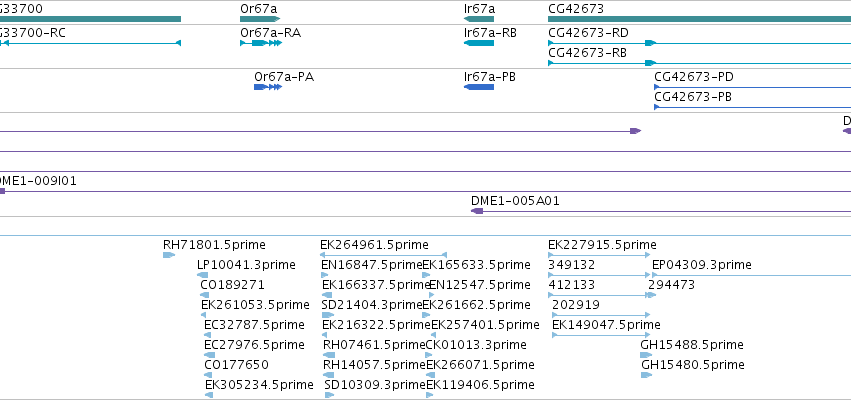The width and height of the screenshot is (851, 400).
Task: Click LP10041.3prime EST glyph
Action: pyautogui.click(x=202, y=275)
